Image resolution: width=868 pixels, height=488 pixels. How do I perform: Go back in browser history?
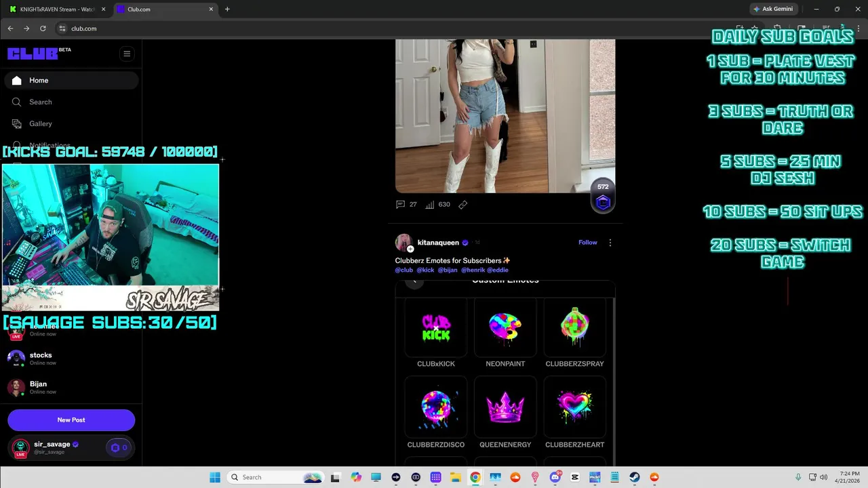click(x=10, y=28)
